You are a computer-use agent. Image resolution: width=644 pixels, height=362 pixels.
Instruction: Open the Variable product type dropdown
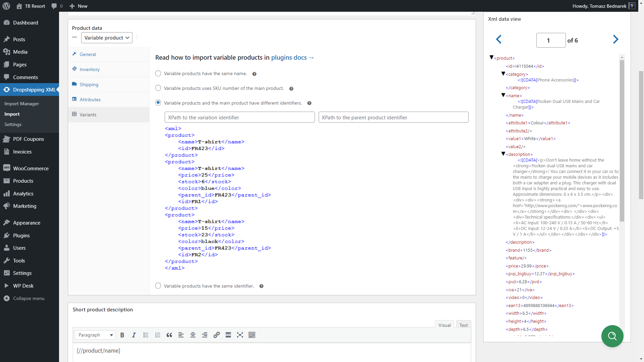[x=107, y=38]
